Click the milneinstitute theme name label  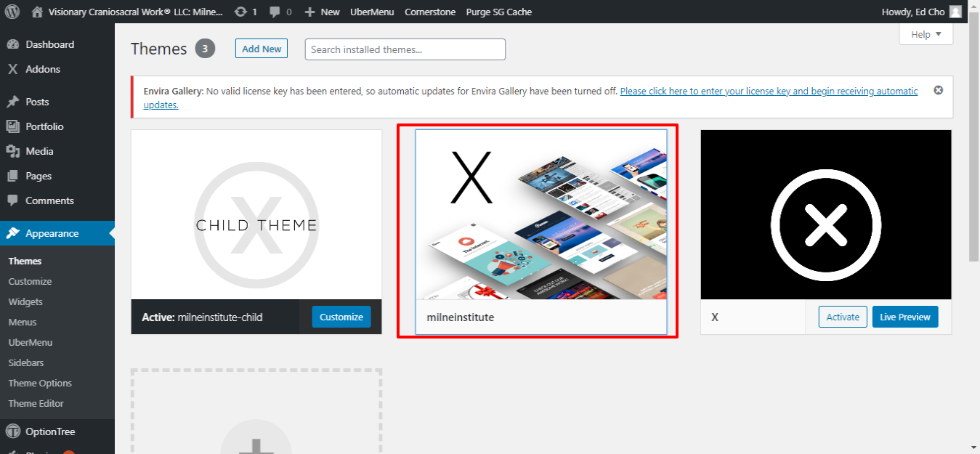click(x=461, y=317)
